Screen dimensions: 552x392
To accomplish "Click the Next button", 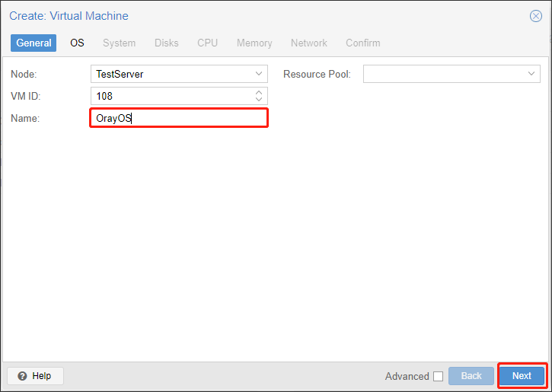I will [x=522, y=376].
